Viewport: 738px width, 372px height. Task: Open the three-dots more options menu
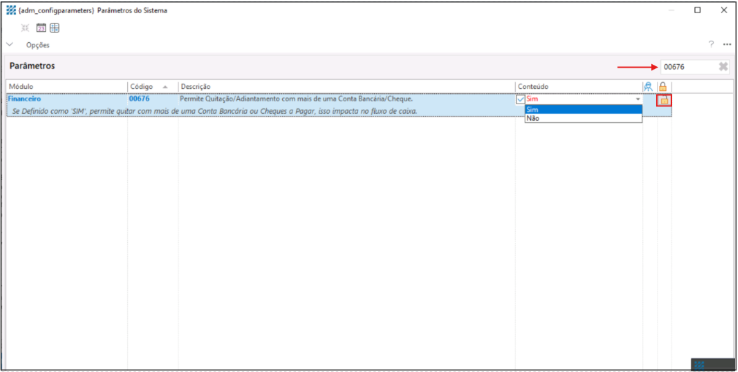pos(727,45)
